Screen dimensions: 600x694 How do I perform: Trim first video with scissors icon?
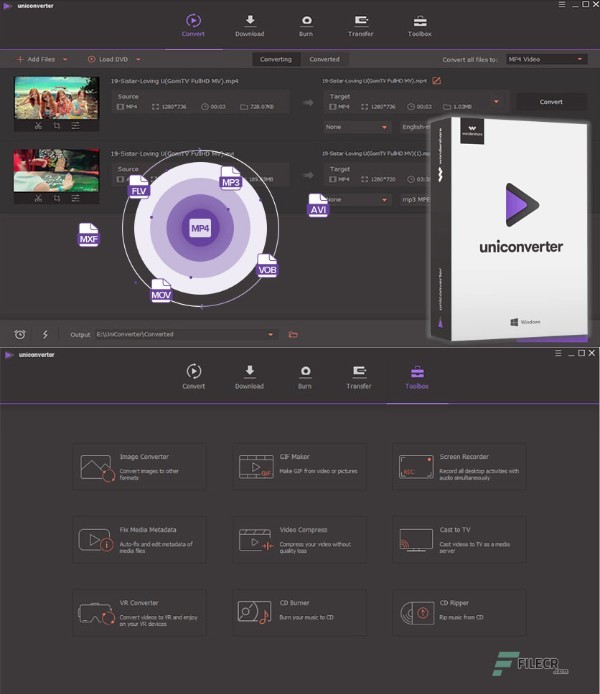pos(38,126)
